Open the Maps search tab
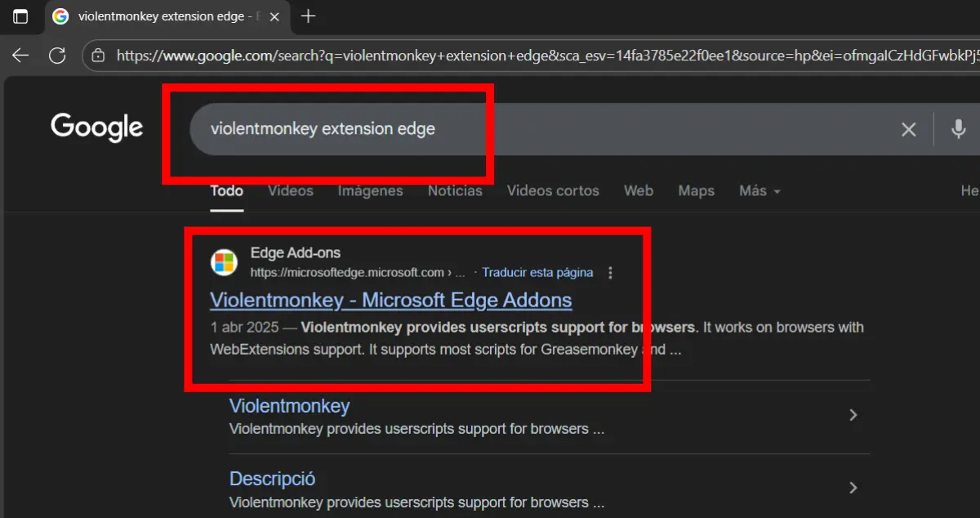 pos(696,191)
